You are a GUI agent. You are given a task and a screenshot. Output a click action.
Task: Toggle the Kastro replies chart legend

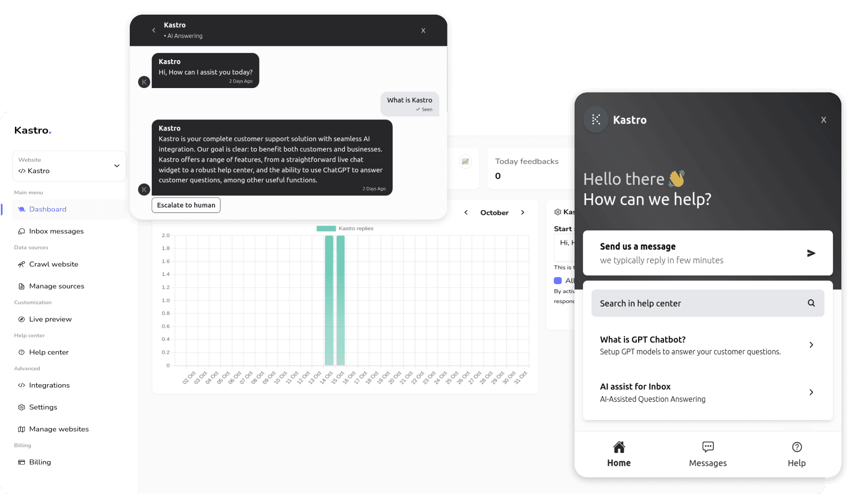click(x=326, y=229)
